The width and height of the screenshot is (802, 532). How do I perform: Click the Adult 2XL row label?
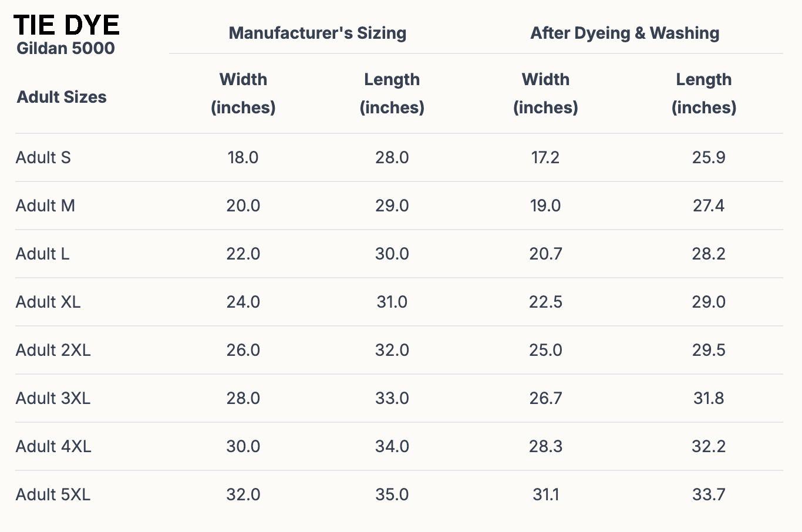coord(53,350)
